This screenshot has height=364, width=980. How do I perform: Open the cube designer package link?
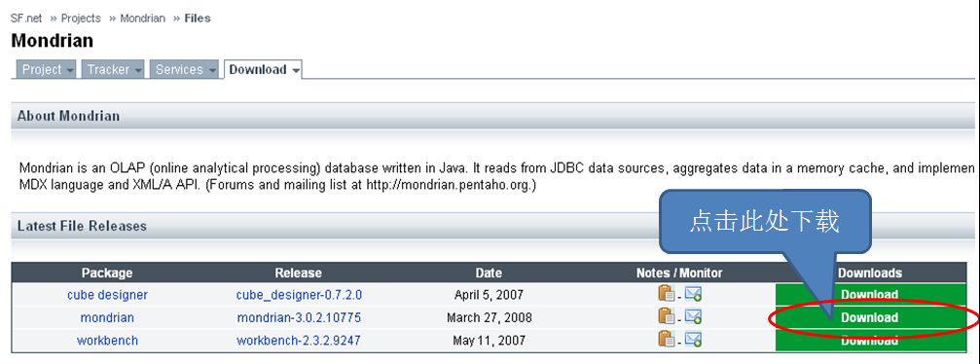tap(107, 295)
